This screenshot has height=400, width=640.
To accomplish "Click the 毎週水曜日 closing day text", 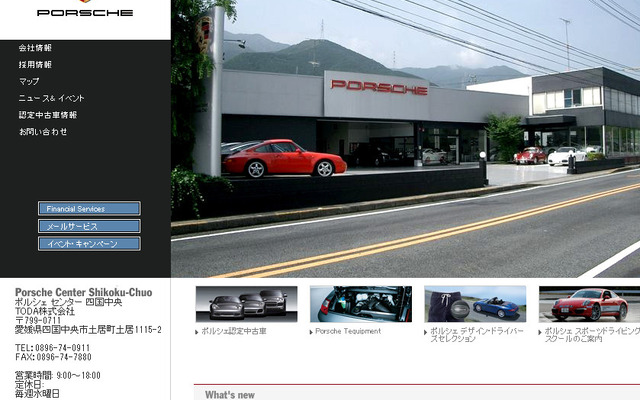I will point(37,394).
